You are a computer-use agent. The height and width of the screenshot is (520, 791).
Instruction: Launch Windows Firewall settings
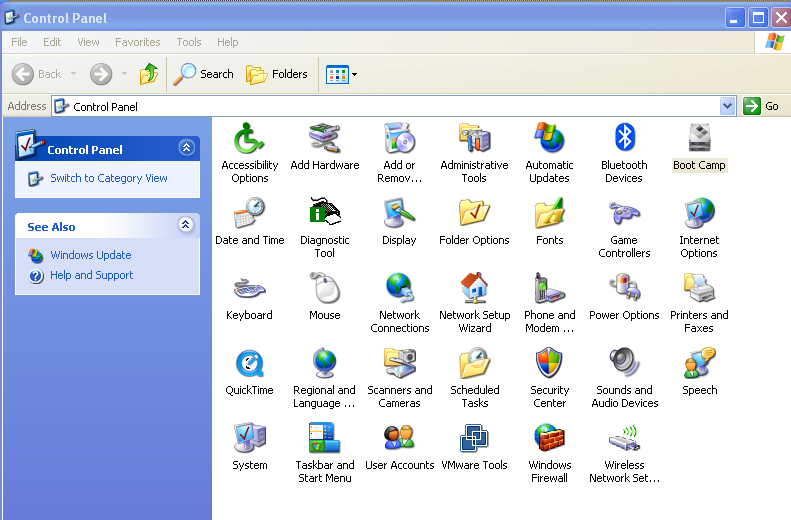549,439
